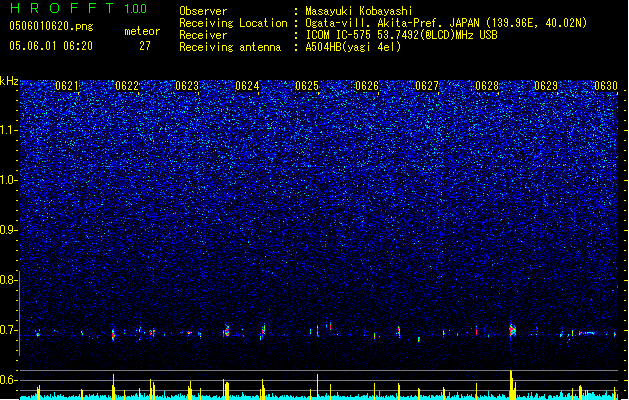629x400 pixels.
Task: Click the 0627 time marker
Action: (427, 86)
